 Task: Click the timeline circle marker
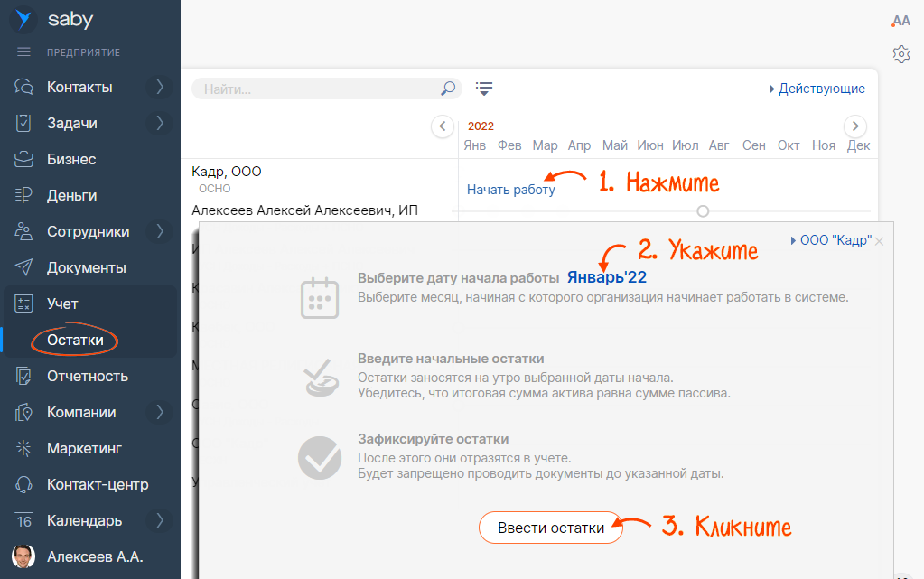tap(703, 210)
